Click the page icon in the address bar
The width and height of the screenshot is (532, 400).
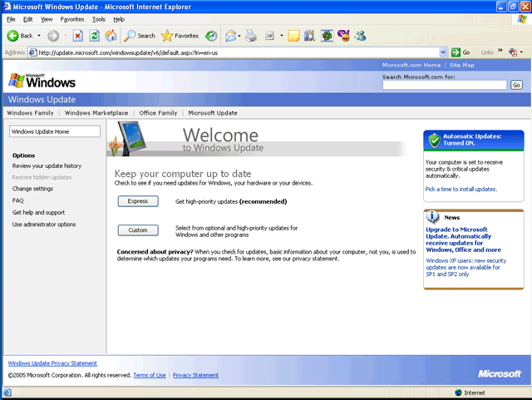tap(32, 52)
